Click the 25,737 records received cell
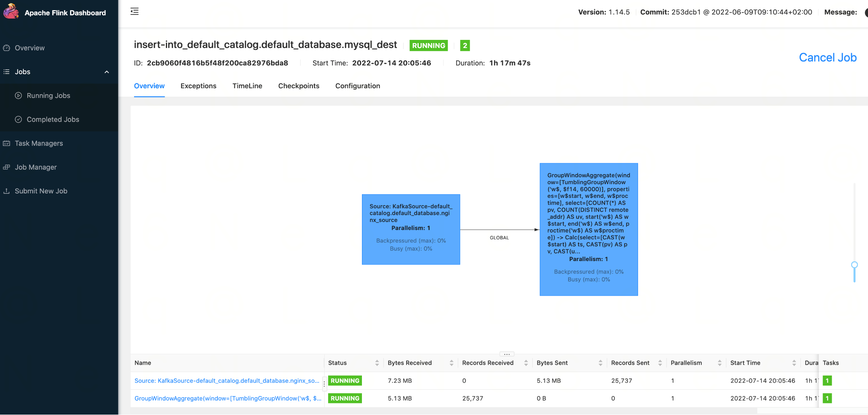This screenshot has height=415, width=868. click(473, 398)
